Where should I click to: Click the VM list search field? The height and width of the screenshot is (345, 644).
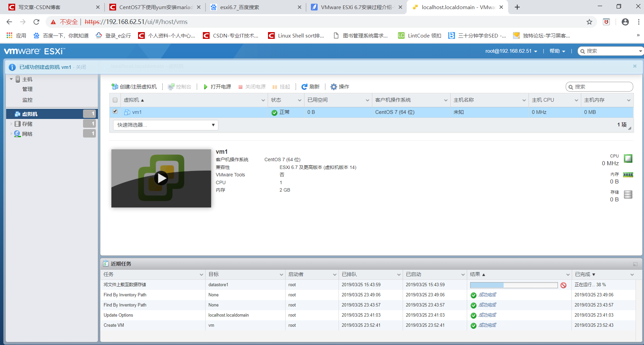pyautogui.click(x=599, y=87)
